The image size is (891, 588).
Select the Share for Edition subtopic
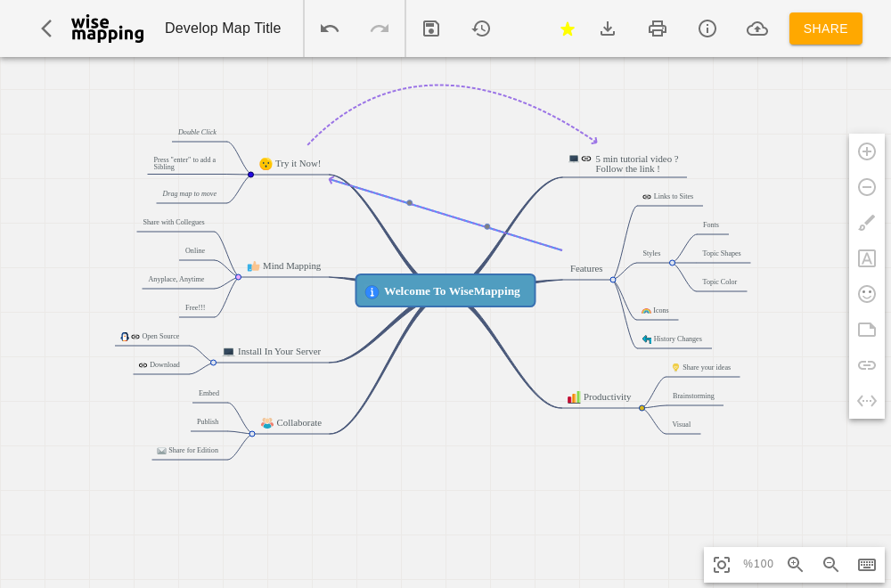(188, 451)
